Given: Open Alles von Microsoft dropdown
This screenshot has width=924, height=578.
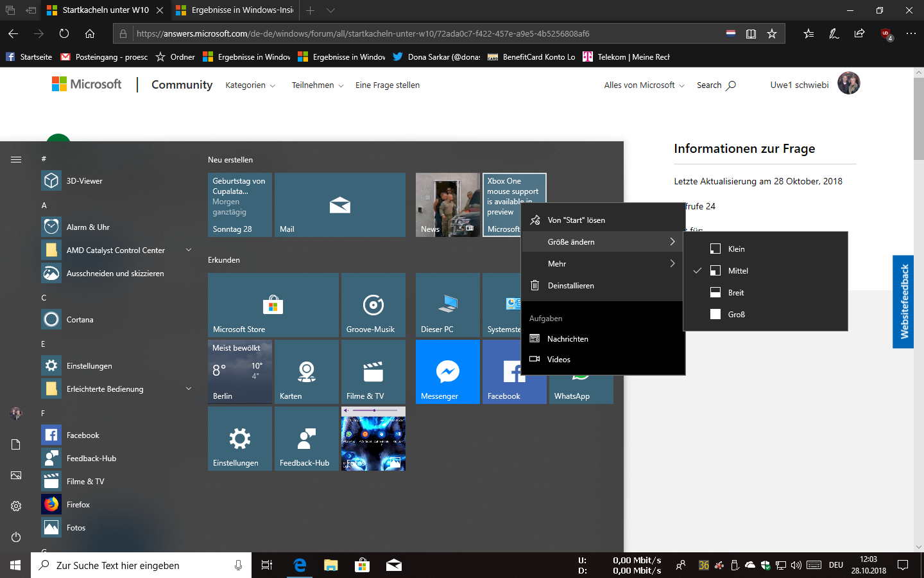Looking at the screenshot, I should [x=644, y=85].
